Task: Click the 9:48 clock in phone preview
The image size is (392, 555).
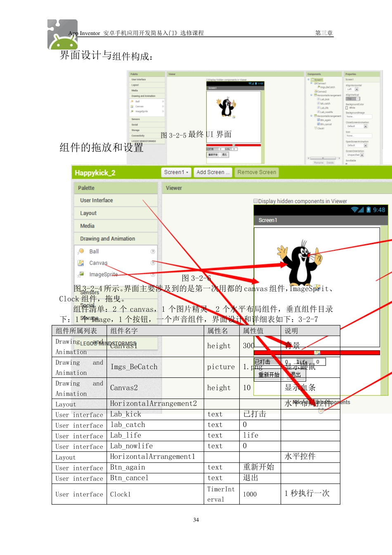Action: point(379,210)
